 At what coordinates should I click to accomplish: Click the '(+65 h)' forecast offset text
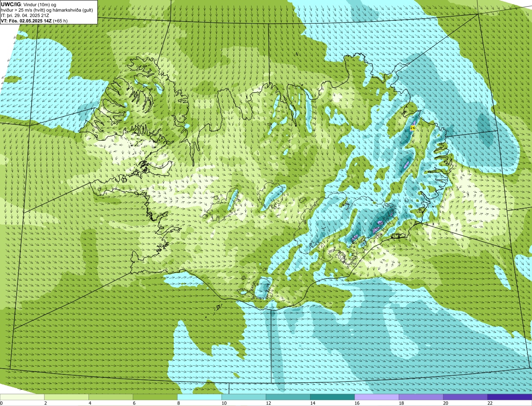click(x=61, y=20)
